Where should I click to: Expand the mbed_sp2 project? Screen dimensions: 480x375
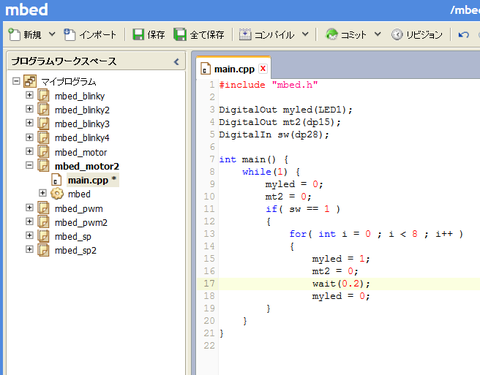pyautogui.click(x=29, y=250)
